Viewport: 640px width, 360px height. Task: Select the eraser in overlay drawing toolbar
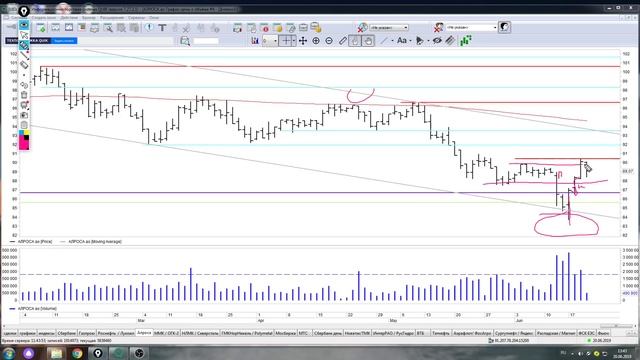click(x=24, y=65)
